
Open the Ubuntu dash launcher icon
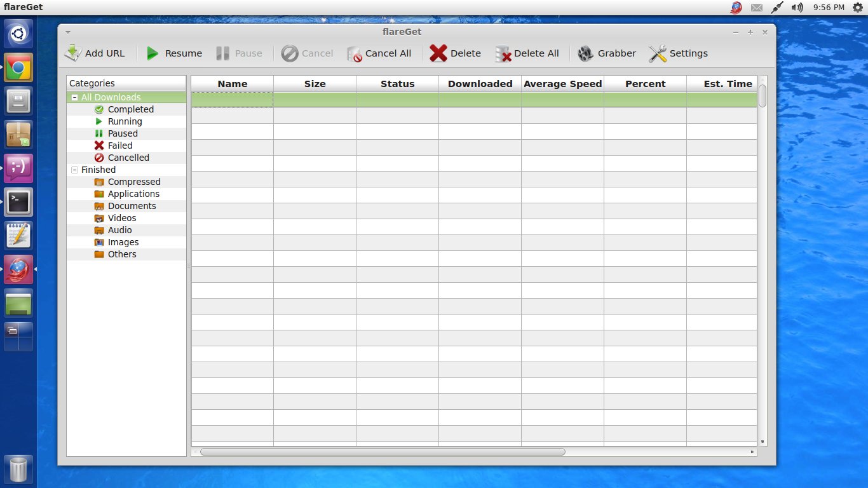click(x=19, y=34)
